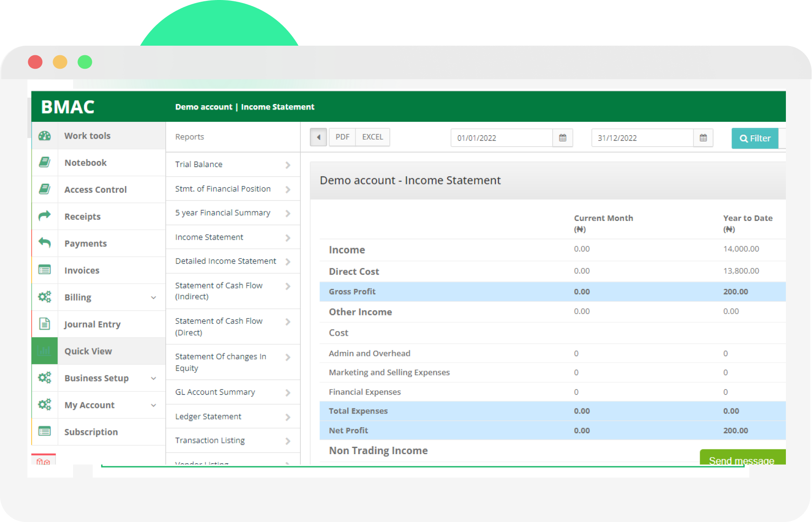Click the Notebook icon in sidebar

tap(45, 162)
